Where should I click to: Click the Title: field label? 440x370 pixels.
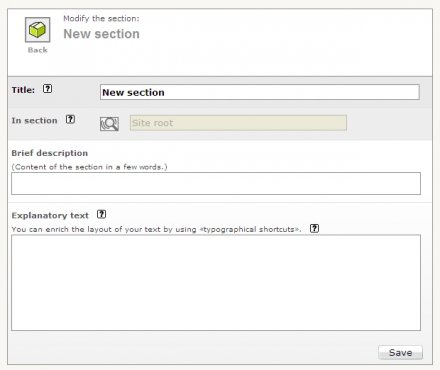coord(23,90)
